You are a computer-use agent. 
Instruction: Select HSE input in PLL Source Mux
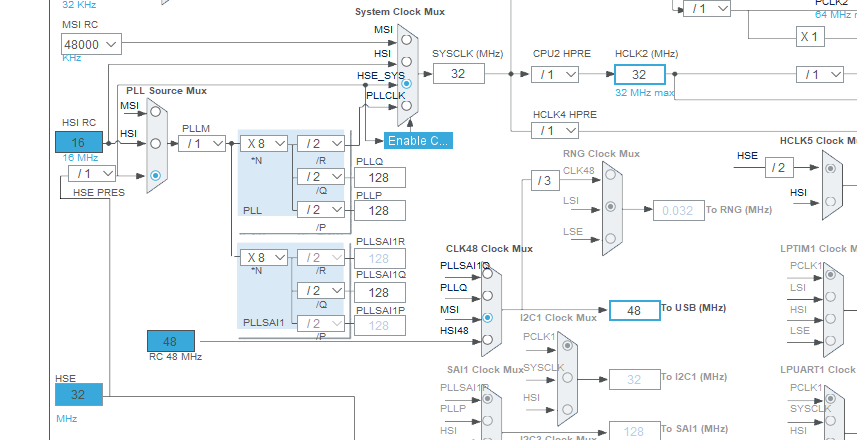point(156,175)
